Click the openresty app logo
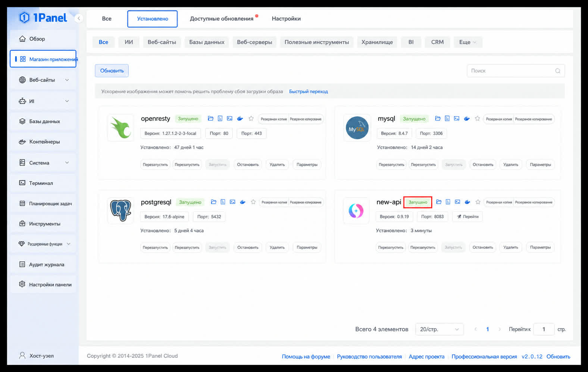The width and height of the screenshot is (588, 372). [121, 127]
